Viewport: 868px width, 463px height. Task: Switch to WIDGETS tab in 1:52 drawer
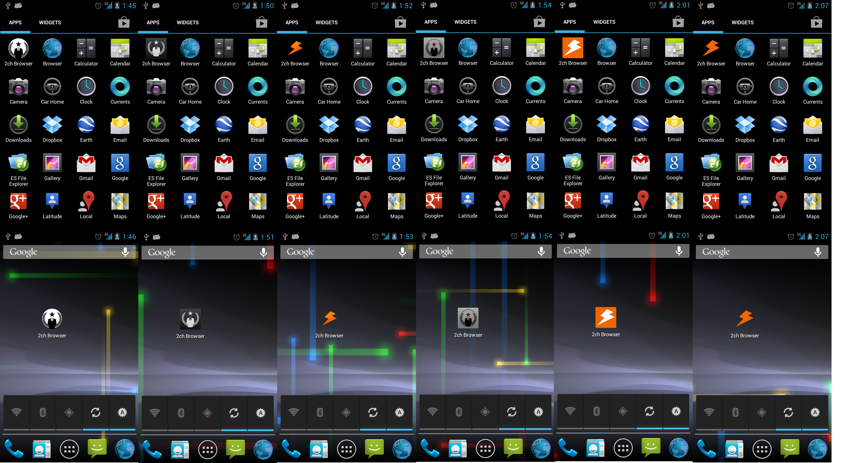click(326, 23)
